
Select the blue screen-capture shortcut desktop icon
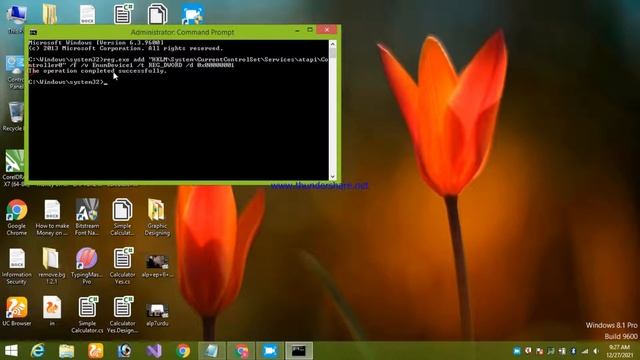(x=192, y=14)
